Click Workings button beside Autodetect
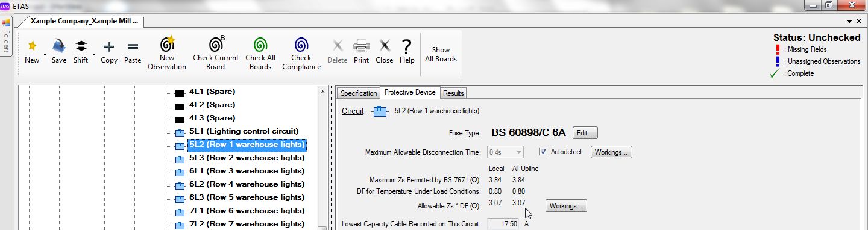 [611, 152]
